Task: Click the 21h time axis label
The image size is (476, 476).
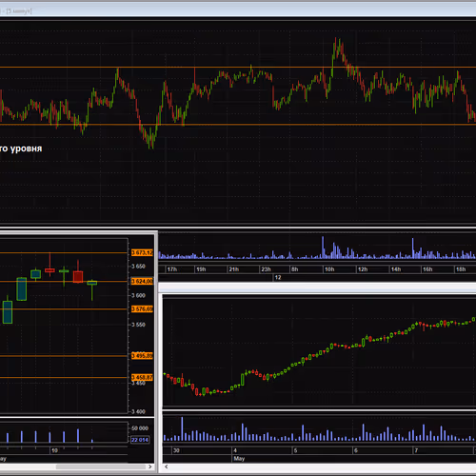Action: [x=234, y=269]
